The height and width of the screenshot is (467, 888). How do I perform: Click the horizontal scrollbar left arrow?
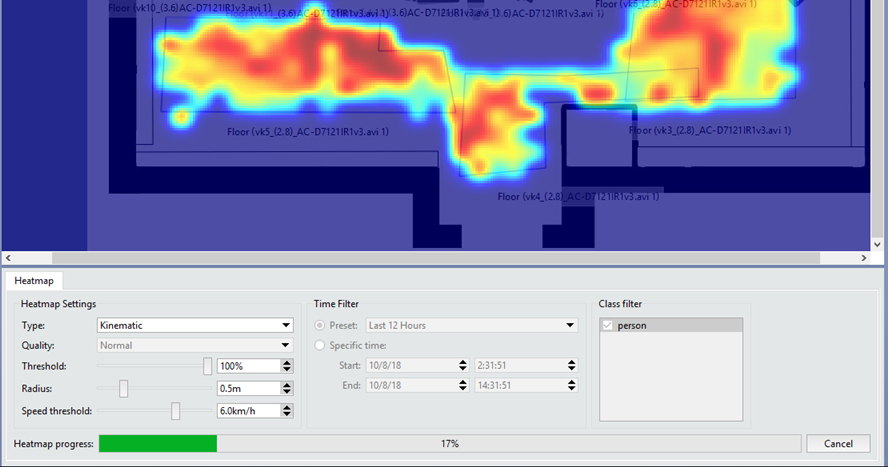click(x=8, y=258)
